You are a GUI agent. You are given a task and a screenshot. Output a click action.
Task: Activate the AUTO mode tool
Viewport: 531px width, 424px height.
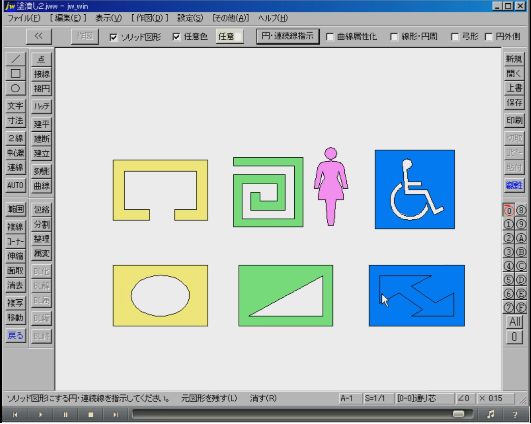(x=16, y=185)
